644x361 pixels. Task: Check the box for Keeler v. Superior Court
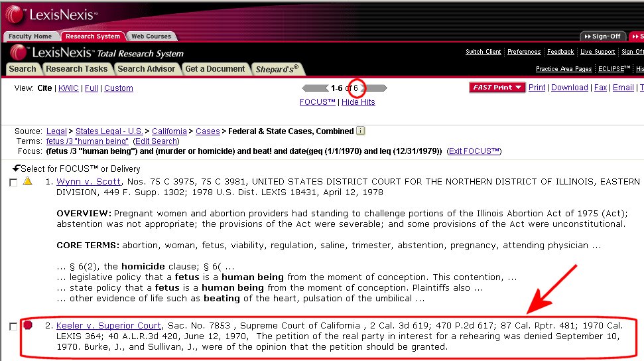pos(13,326)
